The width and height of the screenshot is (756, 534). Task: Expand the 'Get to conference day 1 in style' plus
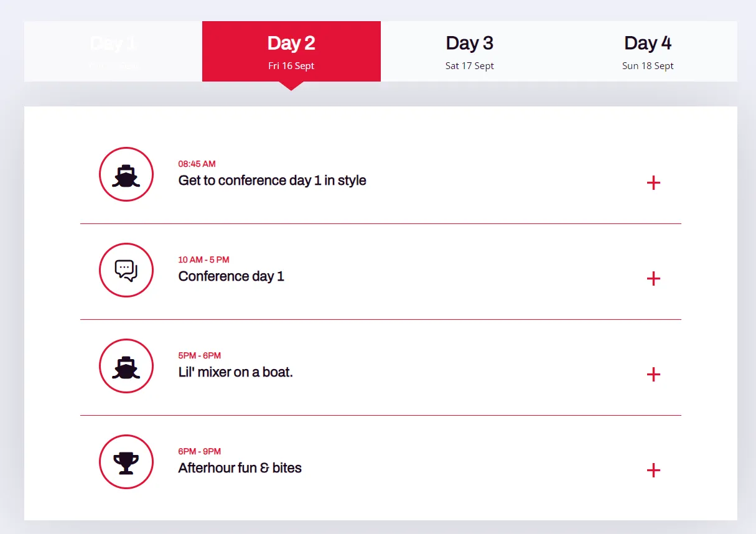pos(653,183)
